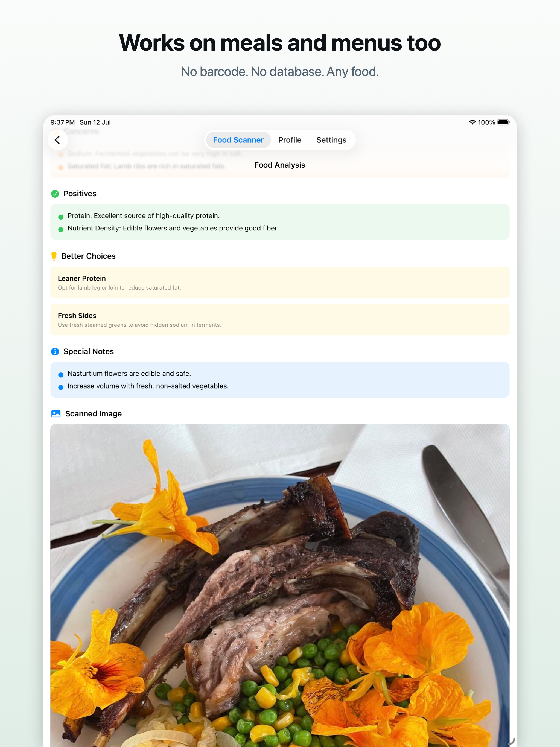Click the Scanned Image photo icon

click(56, 414)
